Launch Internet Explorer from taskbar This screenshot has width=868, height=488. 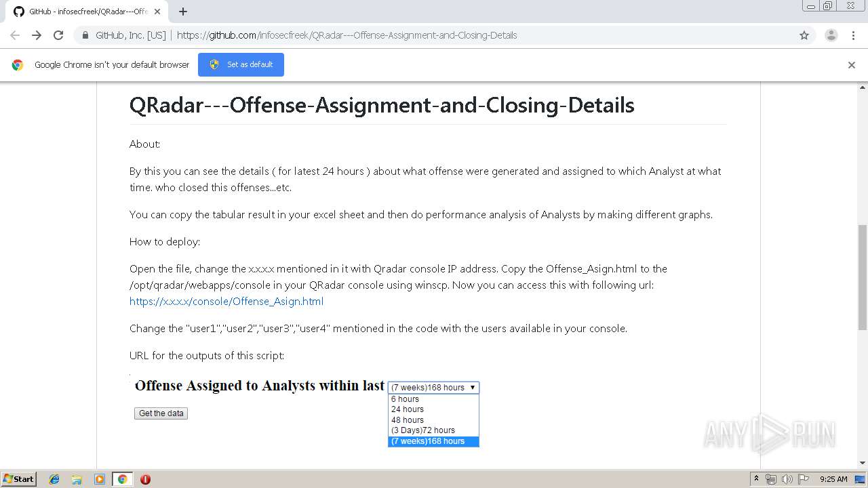pos(54,479)
